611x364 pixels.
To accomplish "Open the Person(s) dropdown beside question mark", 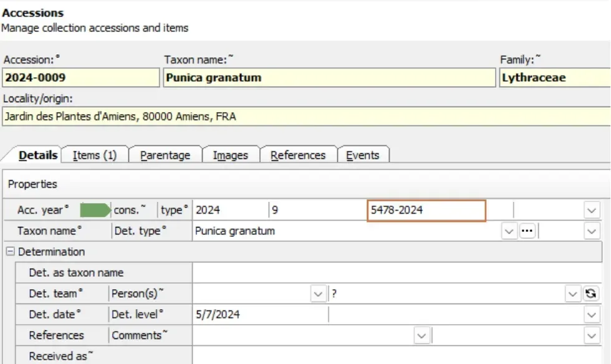I will pos(572,294).
